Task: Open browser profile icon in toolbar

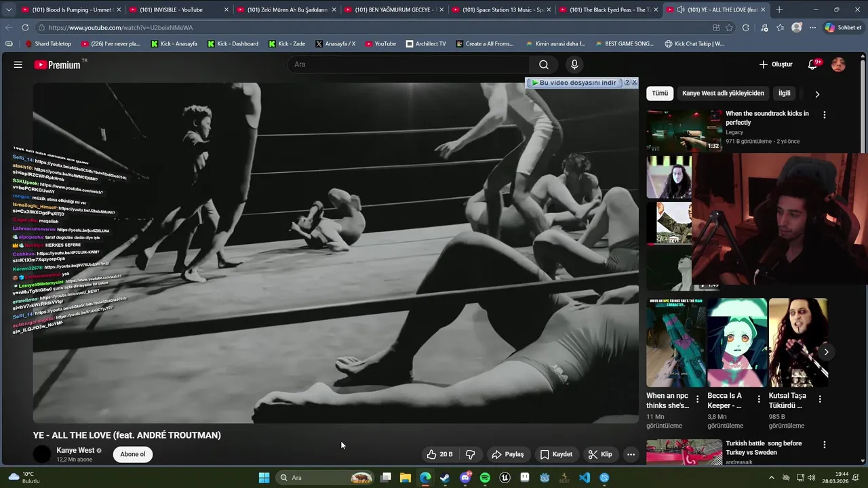Action: (x=797, y=28)
